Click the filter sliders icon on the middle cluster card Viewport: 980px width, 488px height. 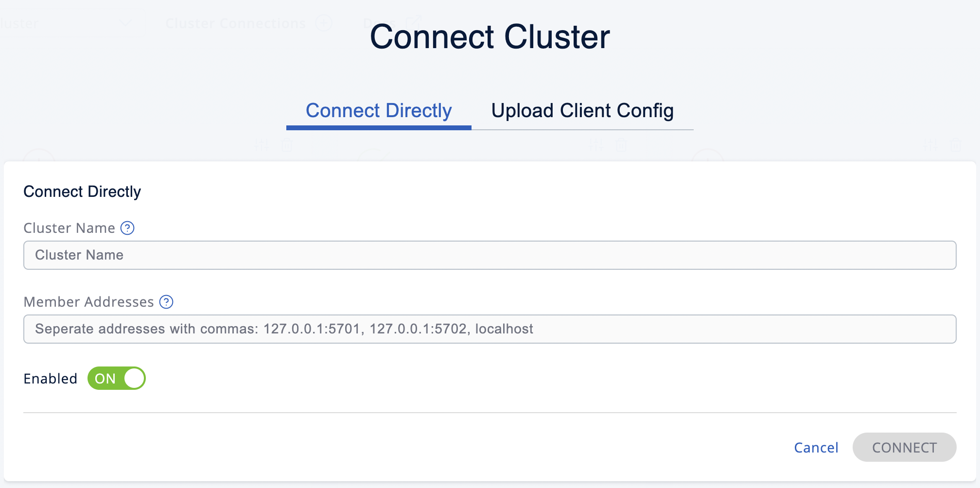pos(596,144)
